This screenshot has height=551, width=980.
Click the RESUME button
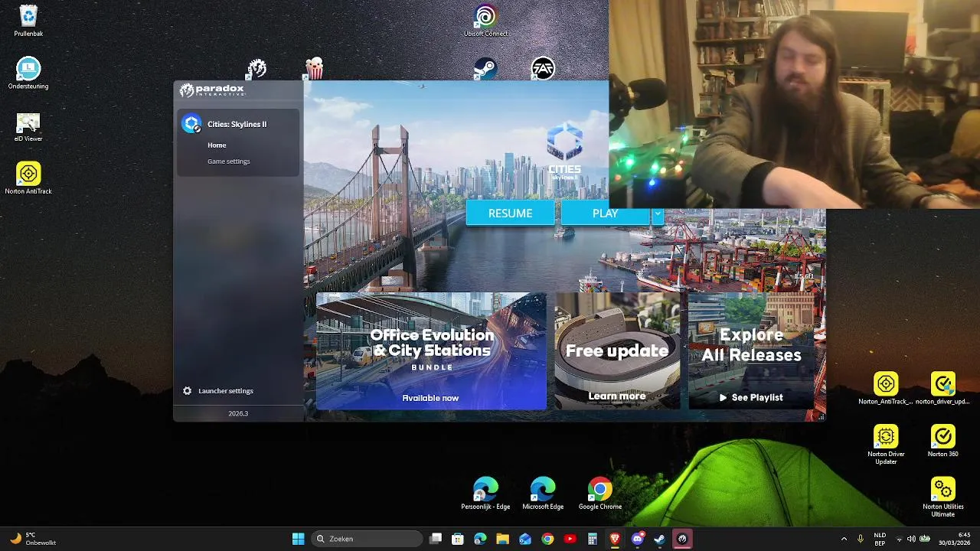[511, 214]
